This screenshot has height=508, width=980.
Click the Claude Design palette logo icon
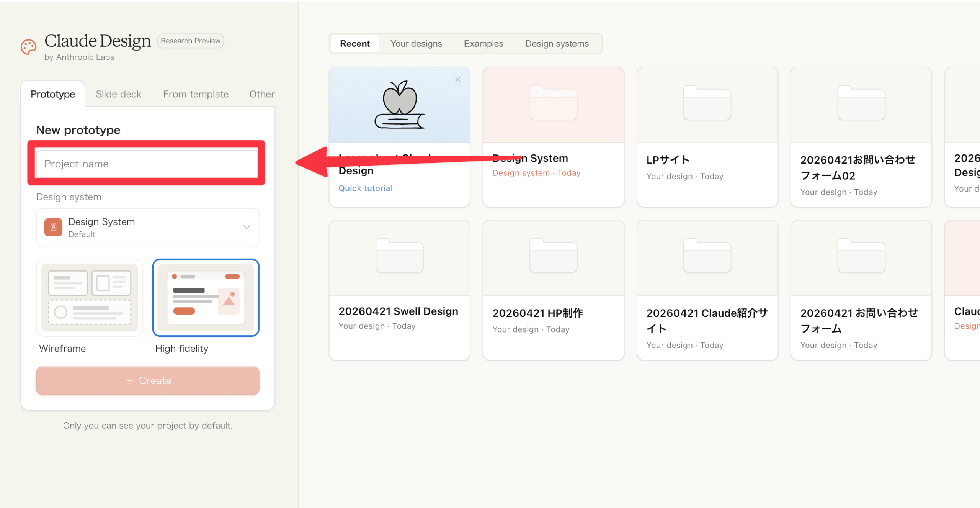[29, 47]
